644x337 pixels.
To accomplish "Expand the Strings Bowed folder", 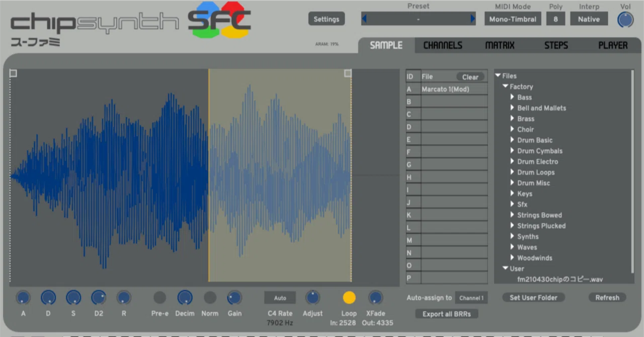I will tap(513, 215).
